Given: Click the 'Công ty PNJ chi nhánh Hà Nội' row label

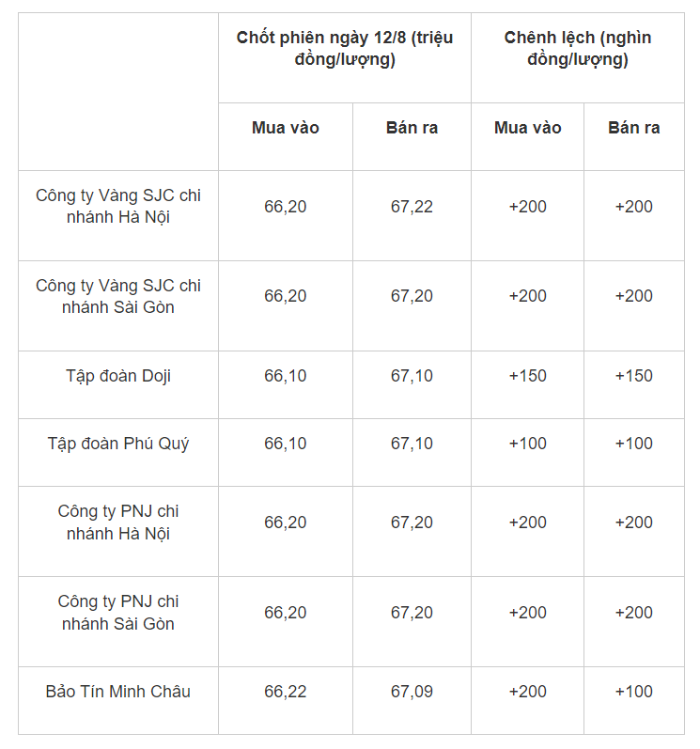Looking at the screenshot, I should click(x=118, y=531).
